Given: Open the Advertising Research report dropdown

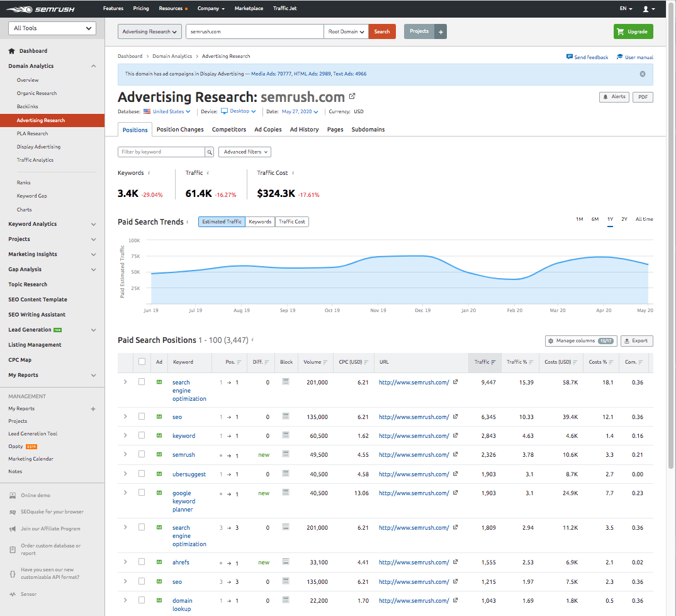Looking at the screenshot, I should coord(149,31).
